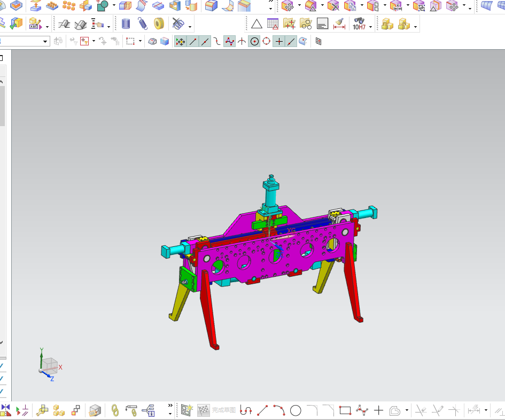Click the sketch Line tool
This screenshot has height=420, width=505.
262,410
